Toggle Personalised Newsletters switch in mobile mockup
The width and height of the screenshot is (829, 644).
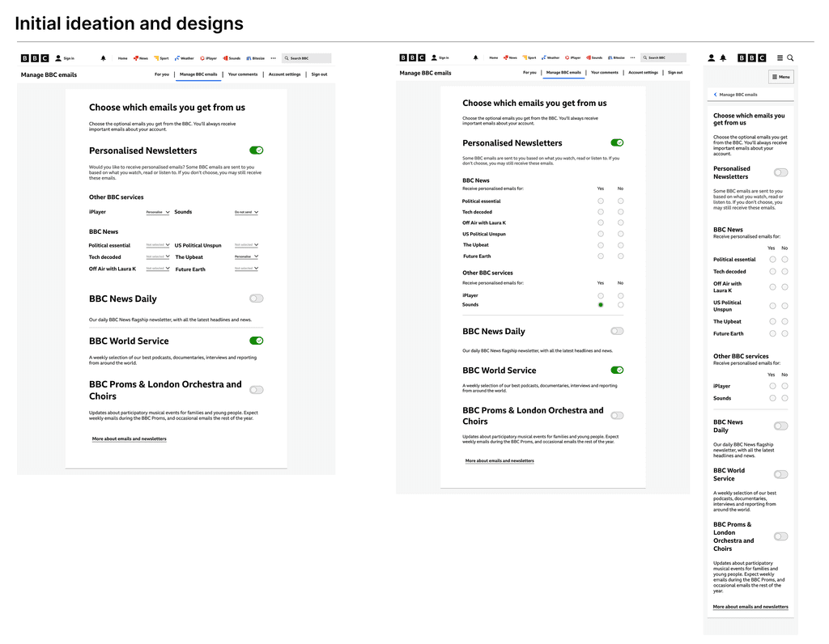(x=781, y=172)
